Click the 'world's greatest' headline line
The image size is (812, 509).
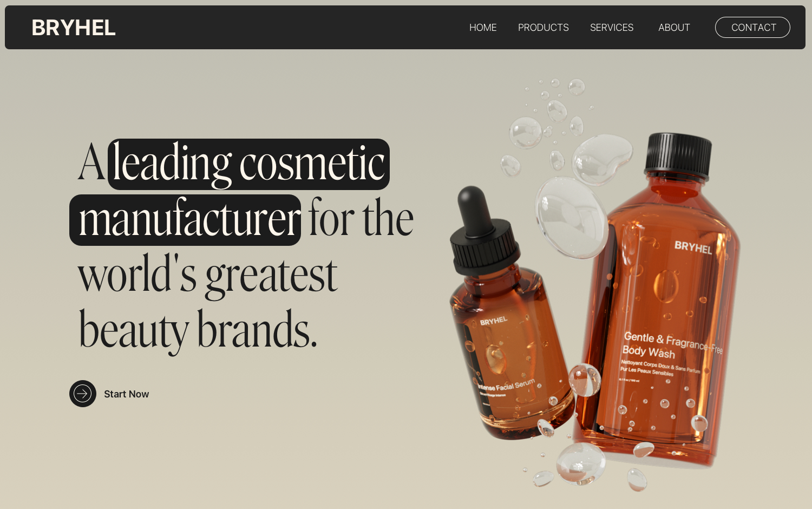click(x=208, y=275)
